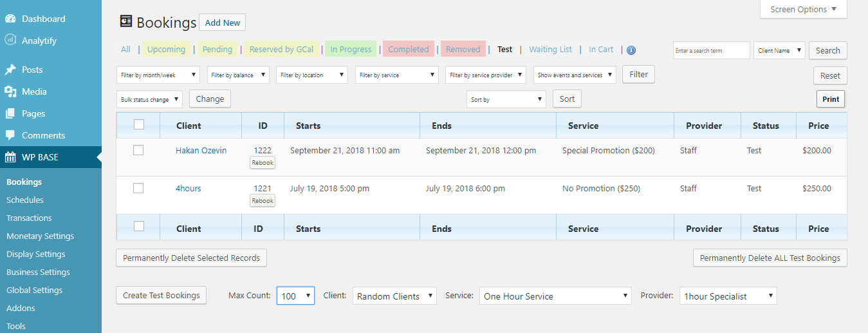This screenshot has width=868, height=333.
Task: Open the Max Count 100 dropdown
Action: (295, 296)
